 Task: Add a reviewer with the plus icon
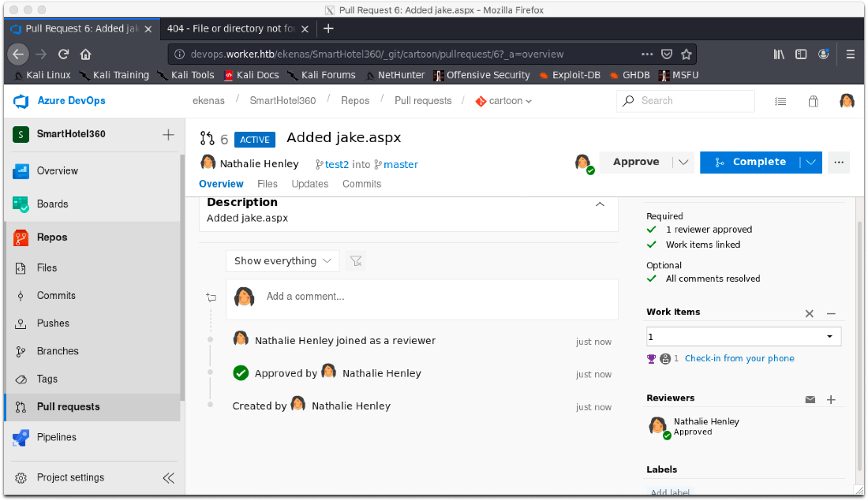(x=831, y=400)
